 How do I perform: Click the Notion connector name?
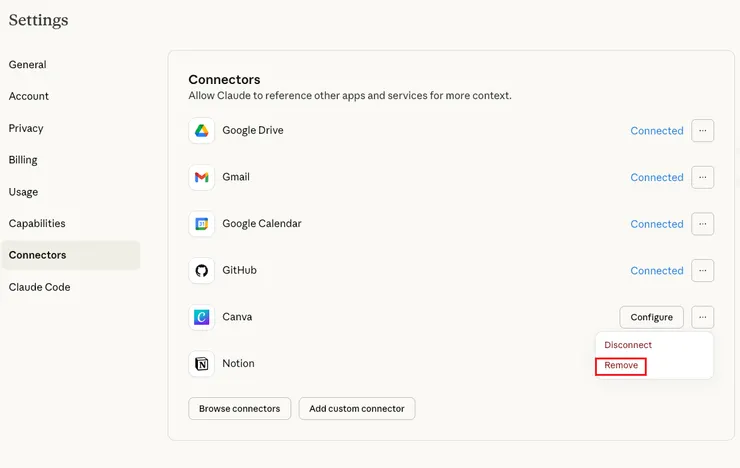coord(238,363)
